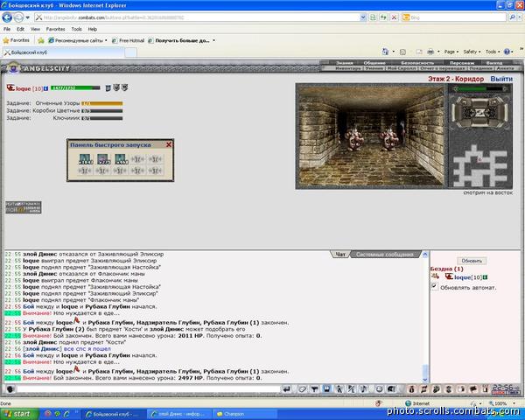Click the send message arrow icon
The height and width of the screenshot is (420, 525).
[287, 388]
